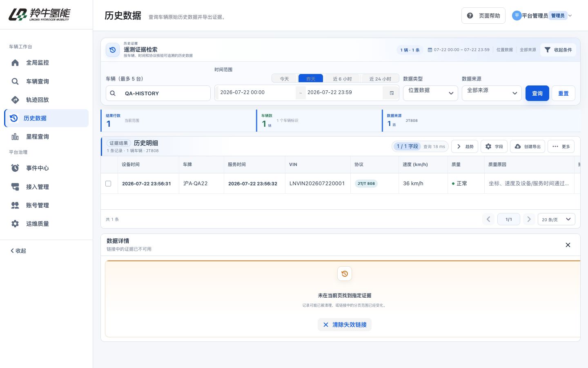Open the 数据来源 全部来源 dropdown
Image resolution: width=588 pixels, height=368 pixels.
(x=492, y=93)
